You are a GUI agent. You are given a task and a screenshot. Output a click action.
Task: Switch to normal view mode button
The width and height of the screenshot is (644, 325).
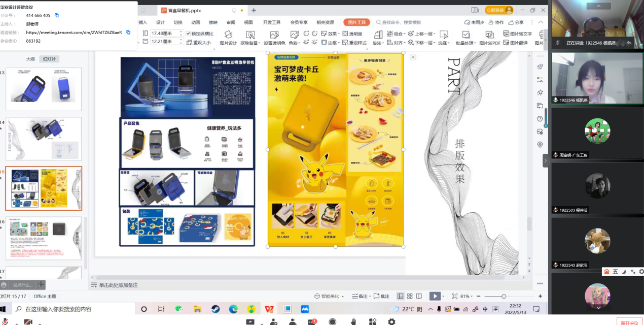click(401, 296)
